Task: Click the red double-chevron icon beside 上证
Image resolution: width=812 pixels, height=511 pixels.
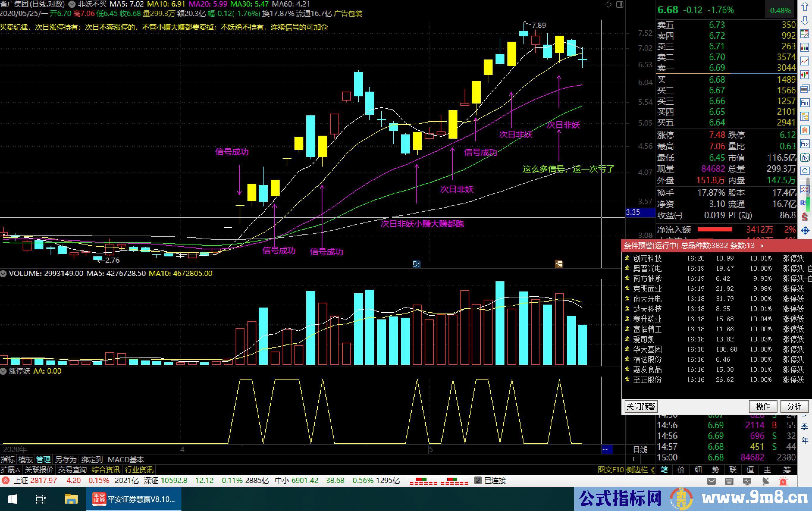Action: (x=5, y=480)
